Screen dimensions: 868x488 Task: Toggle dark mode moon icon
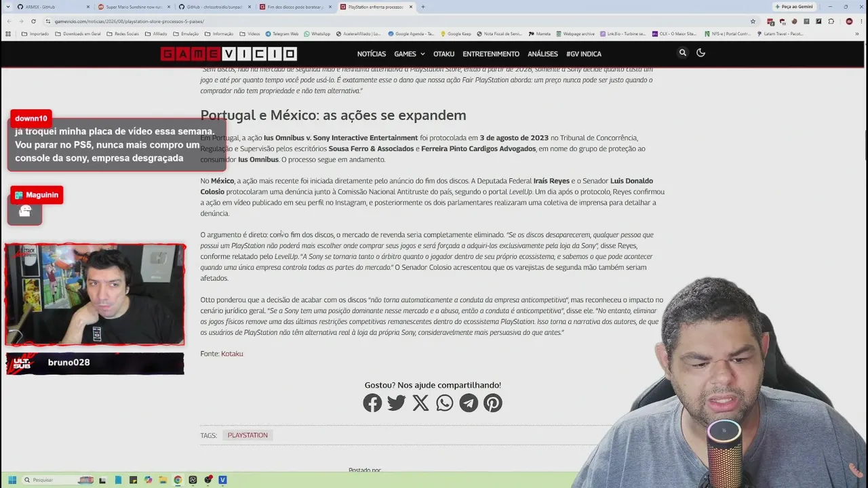point(701,53)
